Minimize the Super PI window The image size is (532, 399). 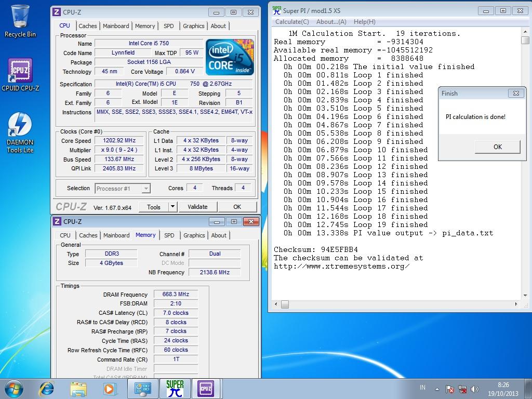click(486, 11)
